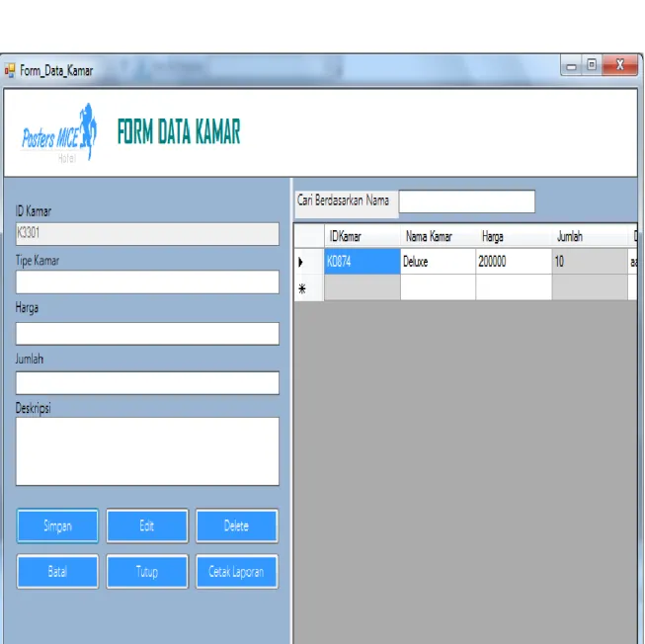
Task: Click the empty Nama Kamar cell in new row
Action: (x=438, y=287)
